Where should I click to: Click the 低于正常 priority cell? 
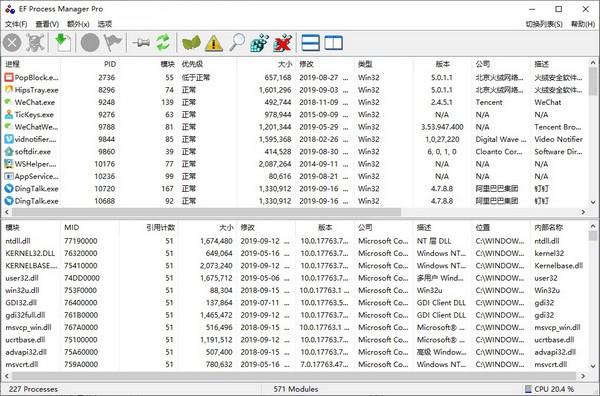point(196,78)
